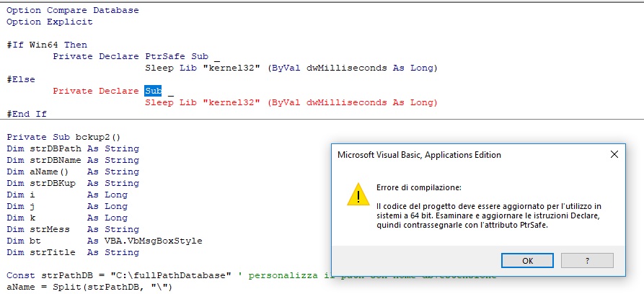The width and height of the screenshot is (644, 294).
Task: Click 'Dim k As Long' line
Action: (67, 218)
